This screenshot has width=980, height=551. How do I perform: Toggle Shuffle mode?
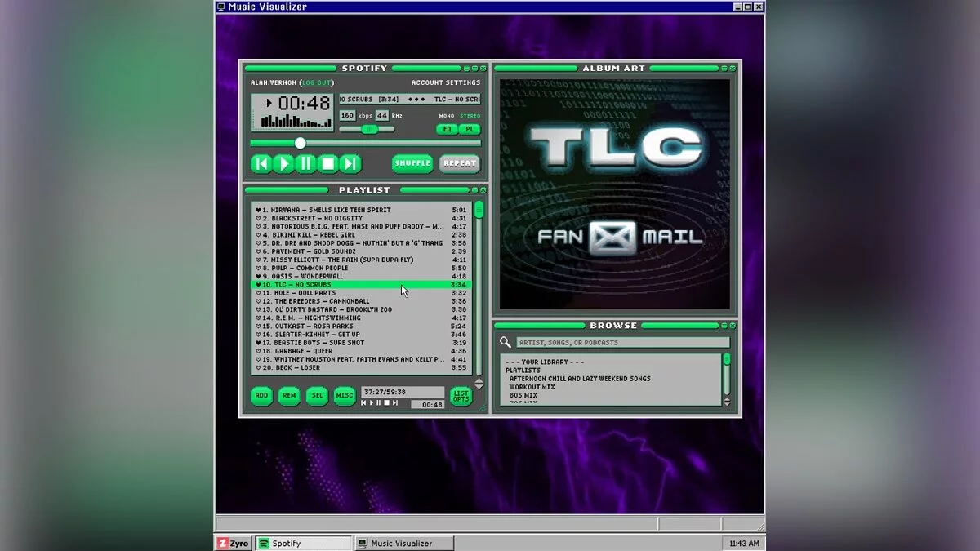pyautogui.click(x=412, y=163)
